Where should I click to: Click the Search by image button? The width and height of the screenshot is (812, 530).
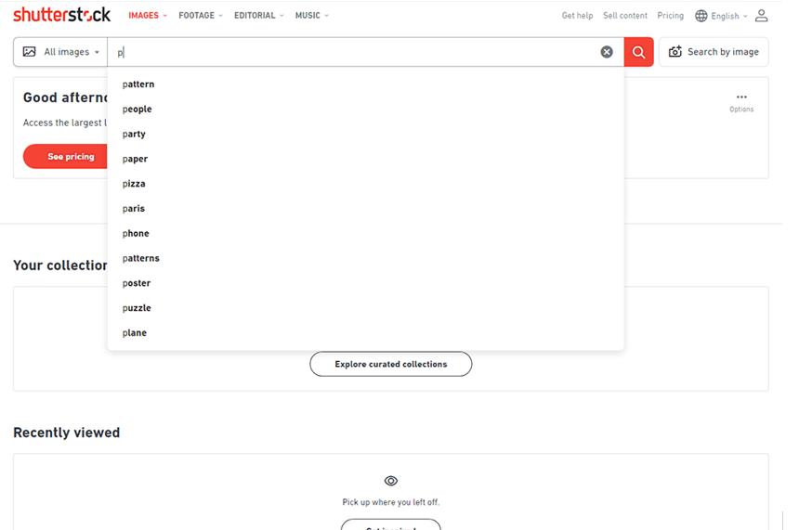click(x=714, y=52)
